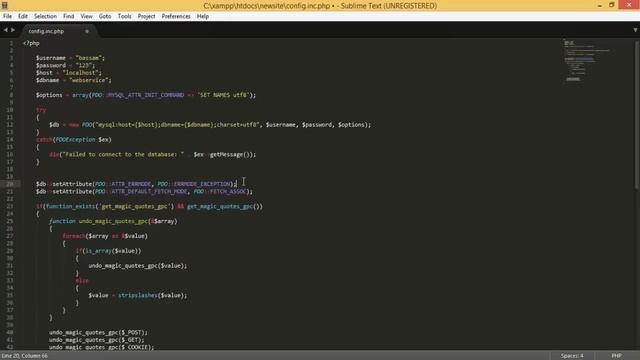
Task: Click the stripslashes($value) line
Action: (138, 296)
